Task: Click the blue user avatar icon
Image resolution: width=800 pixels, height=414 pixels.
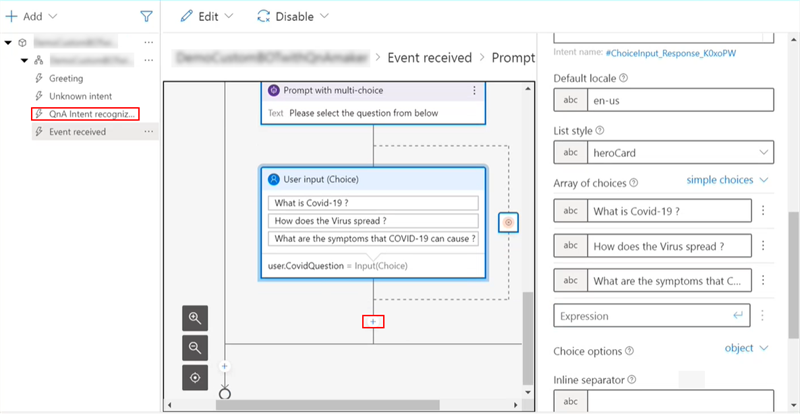Action: click(x=274, y=179)
